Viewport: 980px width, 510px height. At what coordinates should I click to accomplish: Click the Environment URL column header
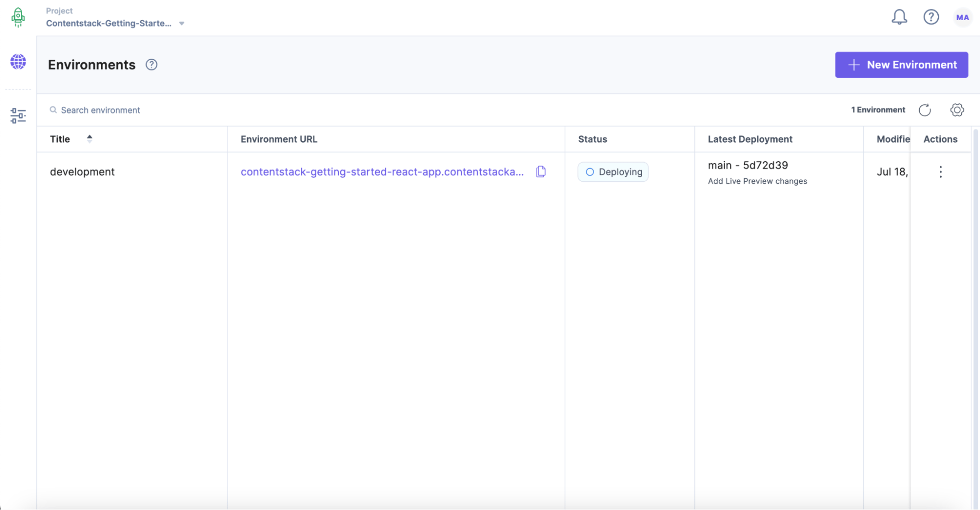tap(279, 139)
